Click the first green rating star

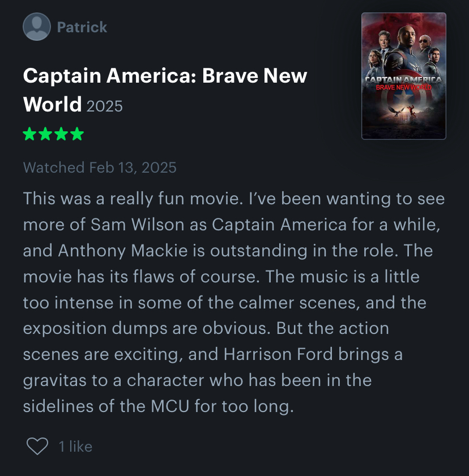[29, 135]
